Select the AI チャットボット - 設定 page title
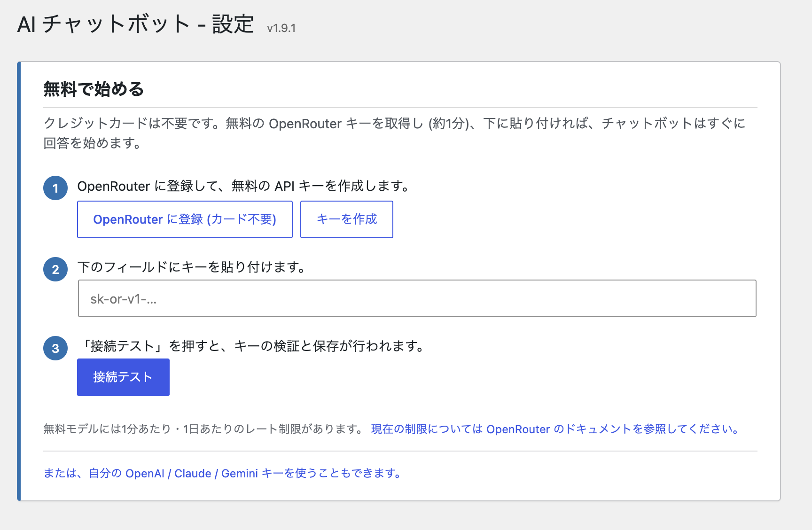This screenshot has height=530, width=812. click(x=136, y=24)
